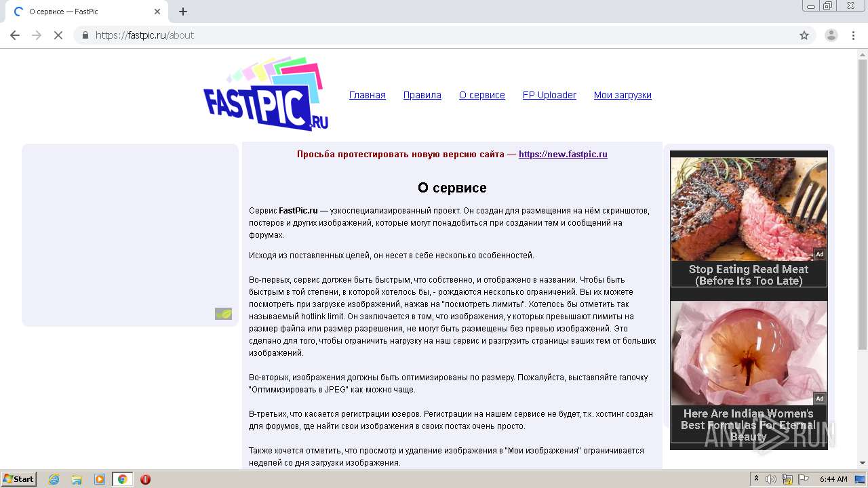Follow the https://new.fastpic.ru link
Viewport: 868px width, 488px height.
pyautogui.click(x=563, y=155)
